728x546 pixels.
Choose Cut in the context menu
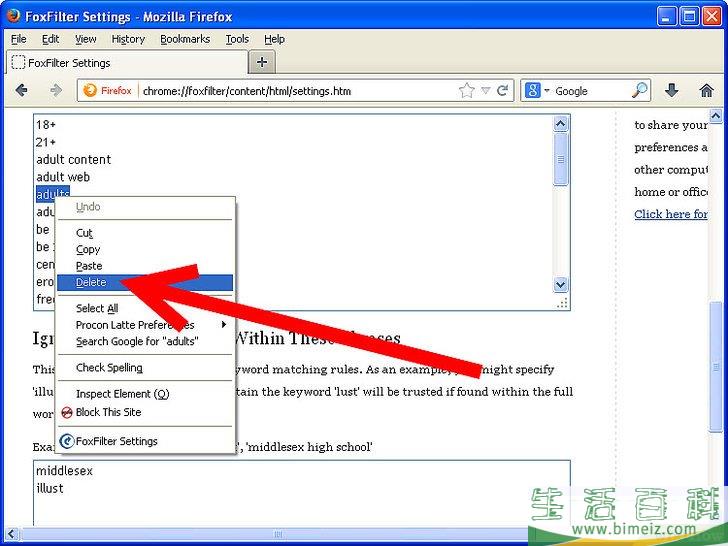[x=145, y=233]
